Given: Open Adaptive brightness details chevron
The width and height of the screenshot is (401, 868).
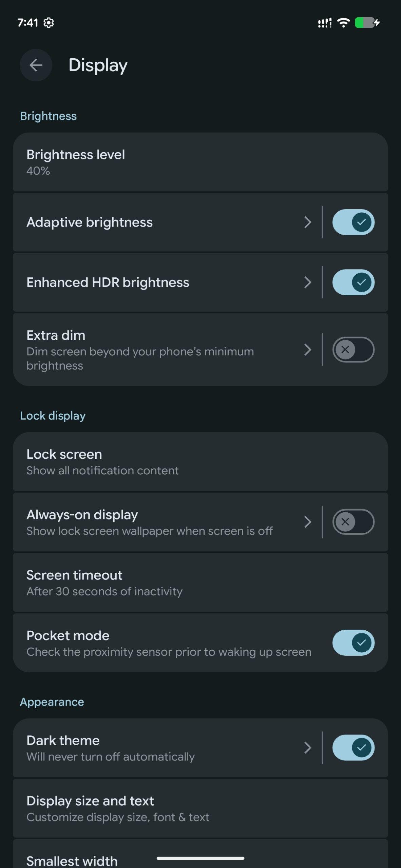Looking at the screenshot, I should (307, 222).
